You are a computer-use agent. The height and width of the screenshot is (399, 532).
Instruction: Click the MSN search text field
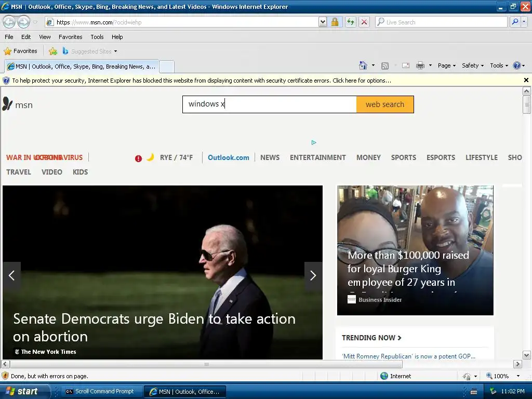270,104
